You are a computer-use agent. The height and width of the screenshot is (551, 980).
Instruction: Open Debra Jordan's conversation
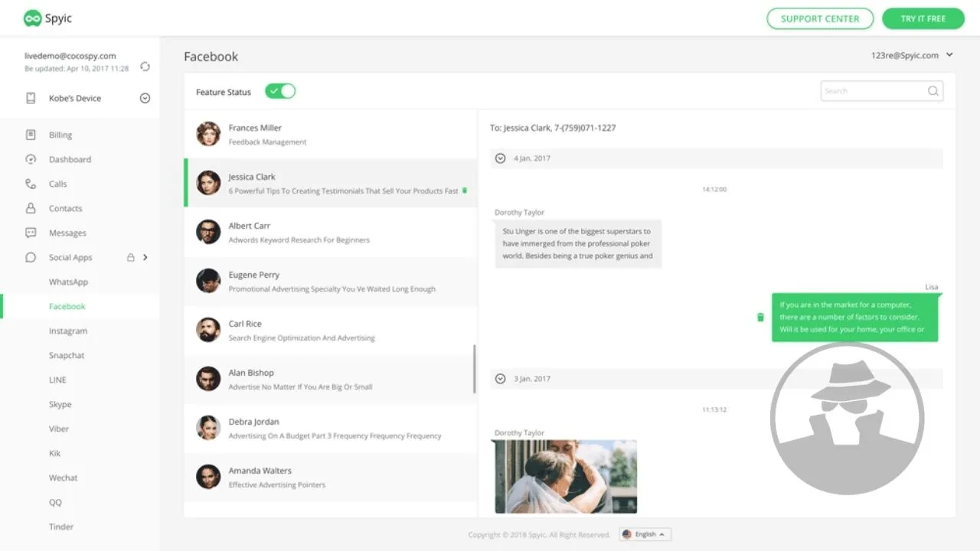[331, 428]
